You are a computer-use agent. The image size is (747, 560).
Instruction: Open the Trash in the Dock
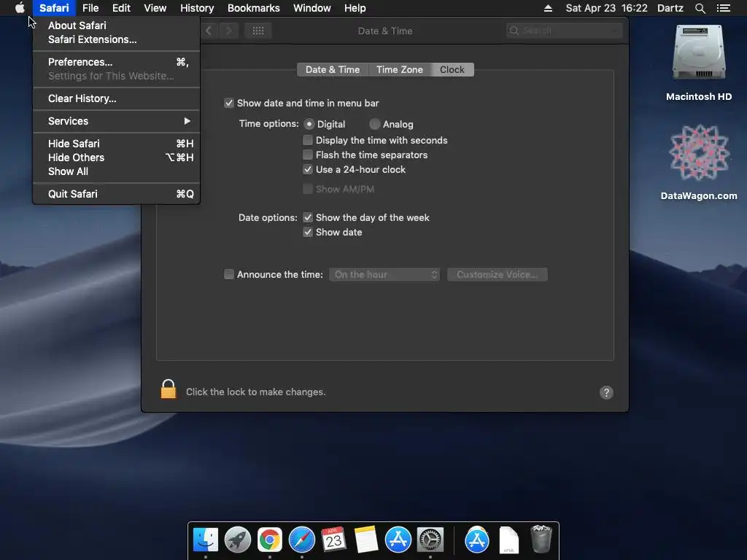click(x=541, y=539)
